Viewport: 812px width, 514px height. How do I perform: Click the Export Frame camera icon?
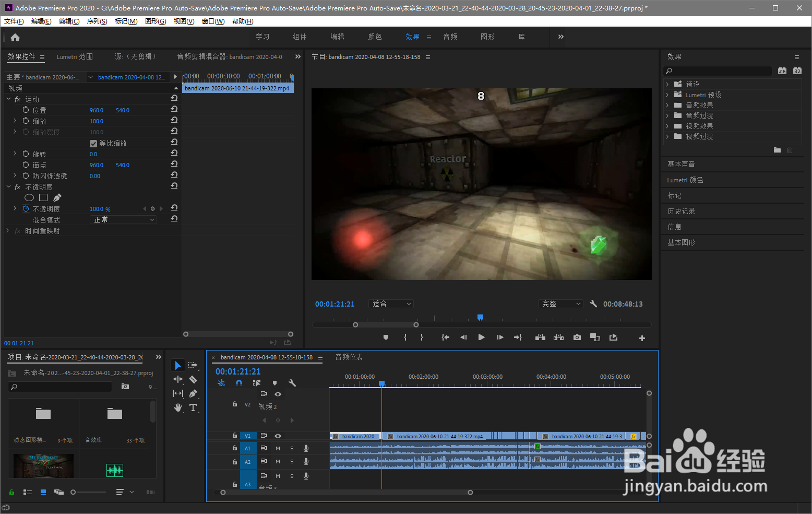577,337
